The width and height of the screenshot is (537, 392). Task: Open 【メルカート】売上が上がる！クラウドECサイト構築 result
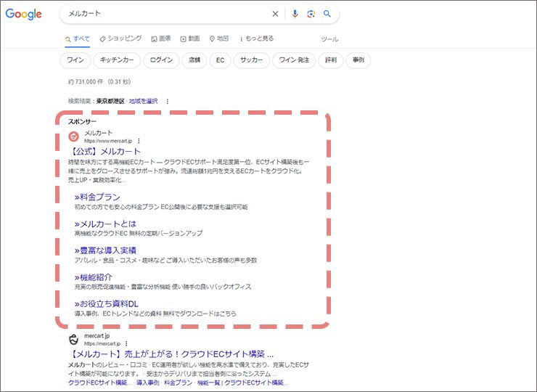171,354
